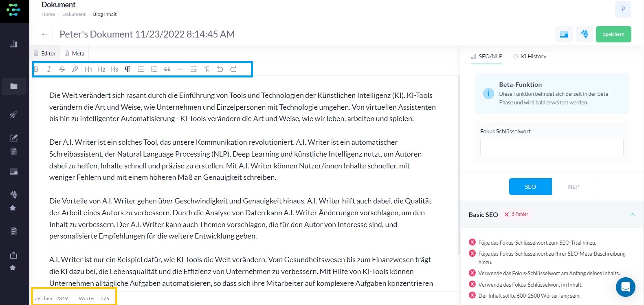Open the rocket icon in sidebar
The image size is (644, 305).
(13, 115)
